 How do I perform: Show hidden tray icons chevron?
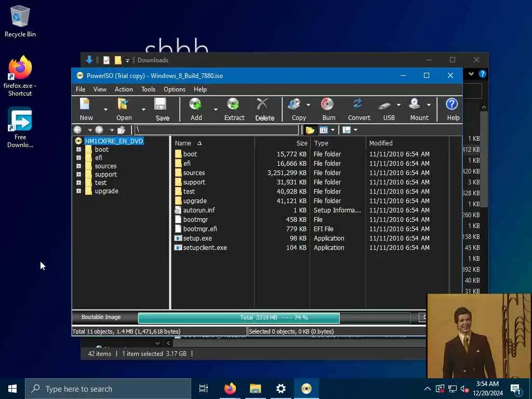click(428, 389)
